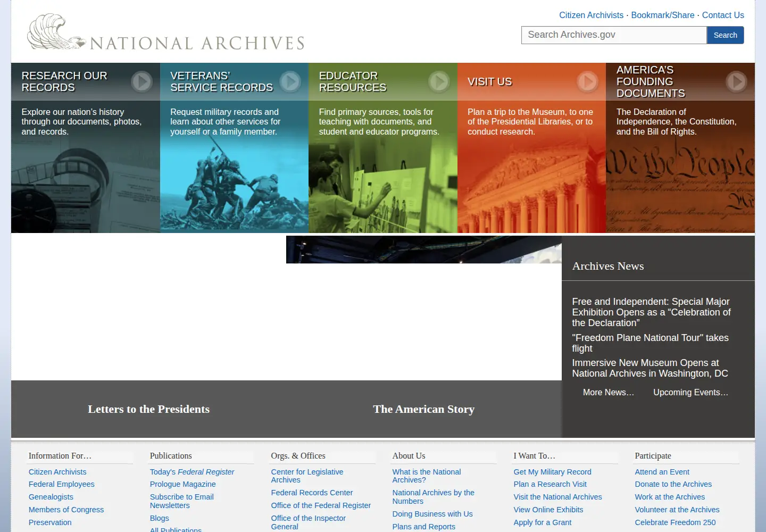Open Members of Congress footer link
Screen dimensions: 766x532
click(66, 510)
